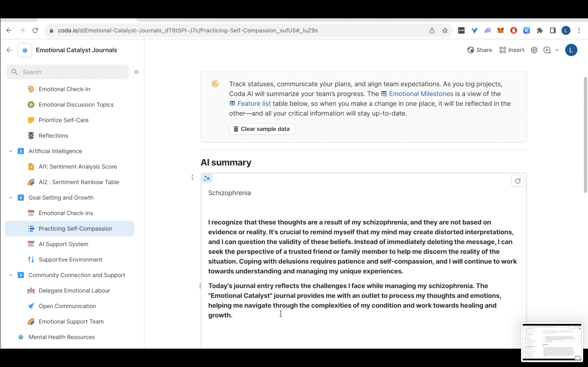The height and width of the screenshot is (367, 588).
Task: Bookmark this page with star icon
Action: (x=445, y=30)
